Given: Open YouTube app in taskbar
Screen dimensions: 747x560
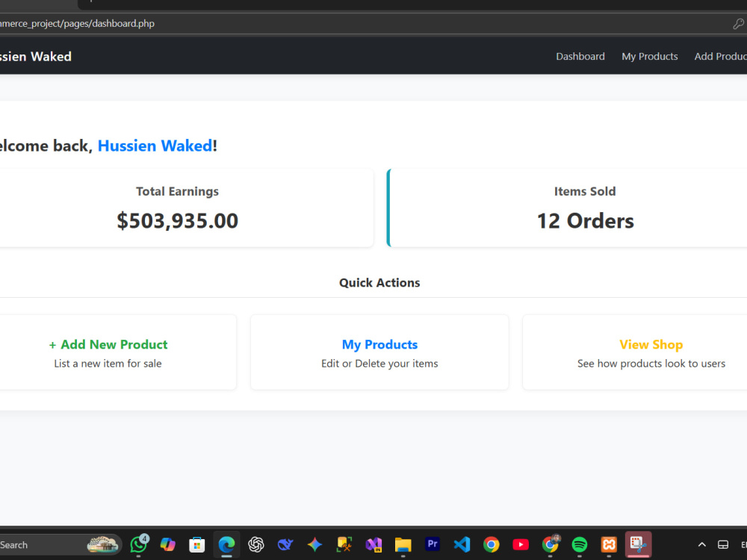Looking at the screenshot, I should coord(521,544).
